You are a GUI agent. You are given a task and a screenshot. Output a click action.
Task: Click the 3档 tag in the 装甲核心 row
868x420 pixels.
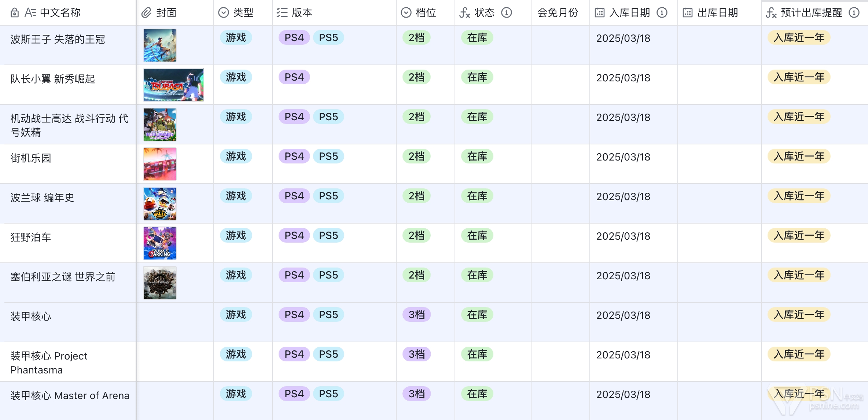coord(416,315)
